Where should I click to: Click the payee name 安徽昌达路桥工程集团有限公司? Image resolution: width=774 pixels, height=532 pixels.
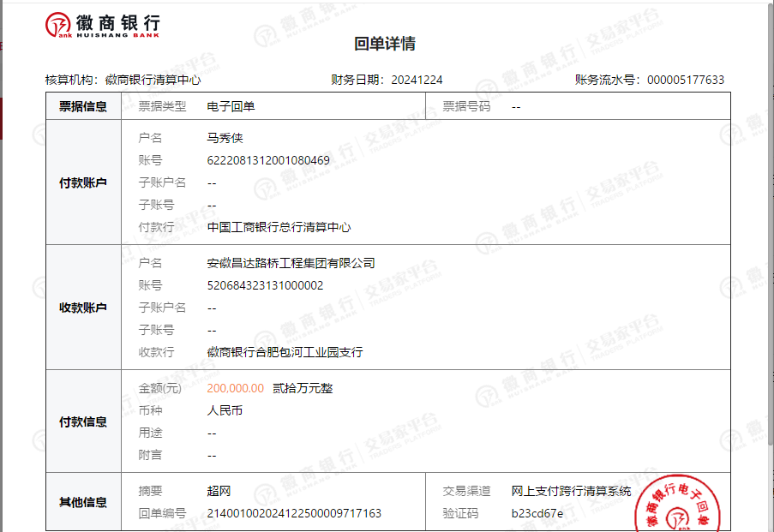[291, 263]
